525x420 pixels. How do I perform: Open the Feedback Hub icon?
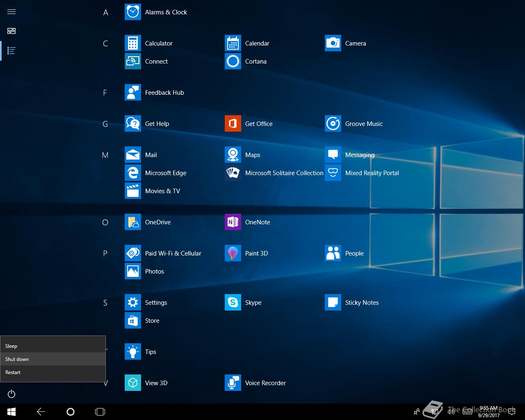(133, 92)
